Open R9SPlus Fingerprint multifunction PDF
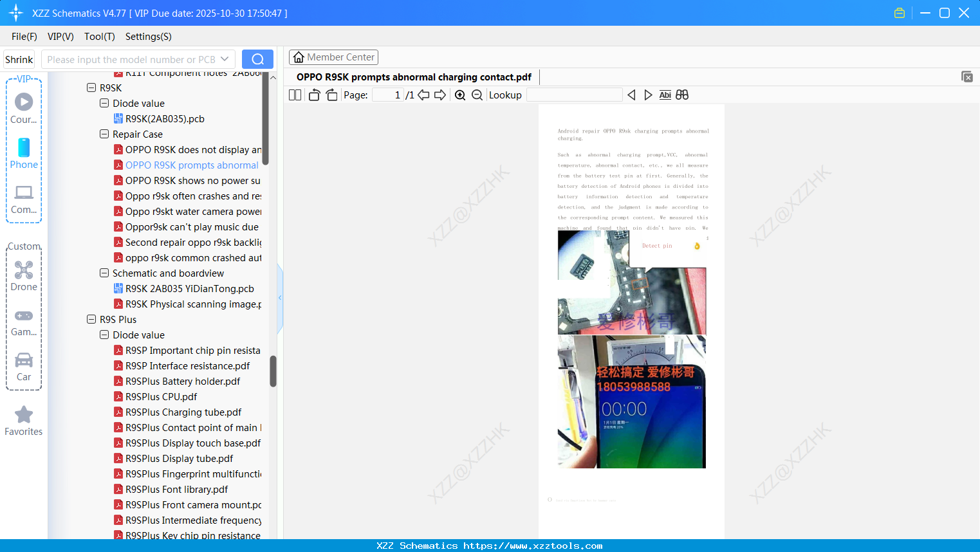This screenshot has height=552, width=980. (187, 474)
